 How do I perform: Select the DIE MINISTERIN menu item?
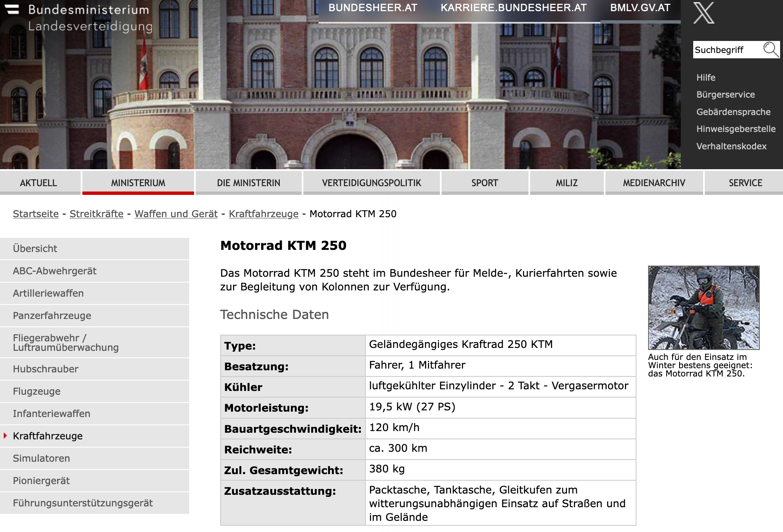tap(249, 183)
